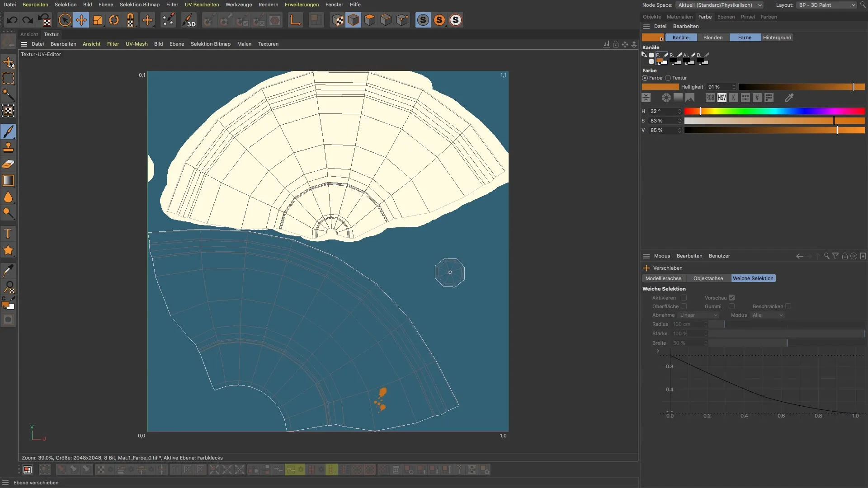The width and height of the screenshot is (868, 488).
Task: Select the Magic Wand tool in left palette
Action: click(8, 94)
